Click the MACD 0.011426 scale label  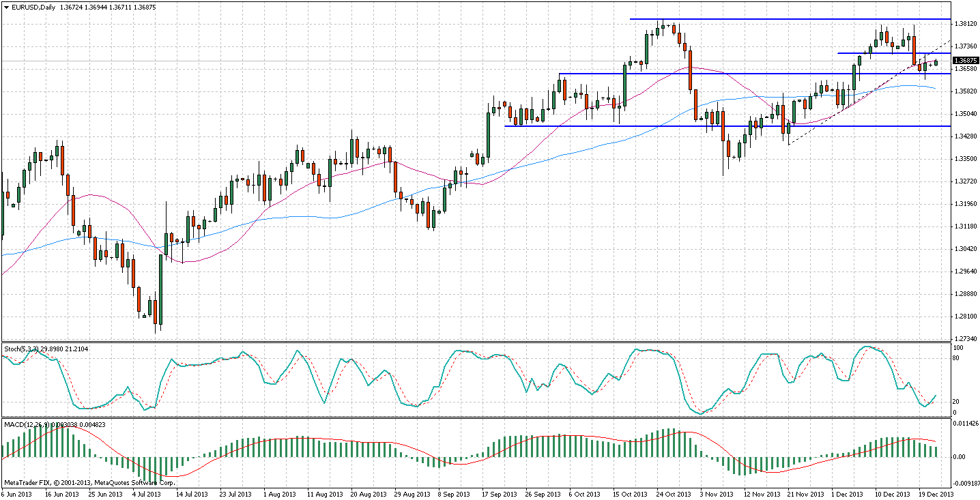point(966,424)
